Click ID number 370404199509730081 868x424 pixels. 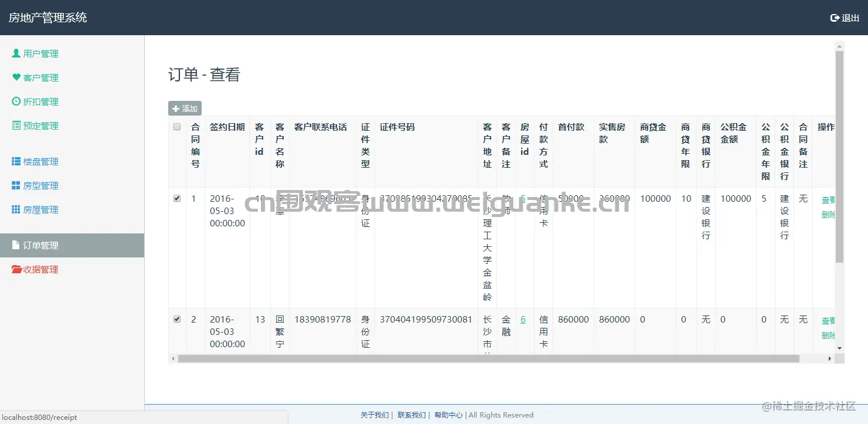pos(426,320)
